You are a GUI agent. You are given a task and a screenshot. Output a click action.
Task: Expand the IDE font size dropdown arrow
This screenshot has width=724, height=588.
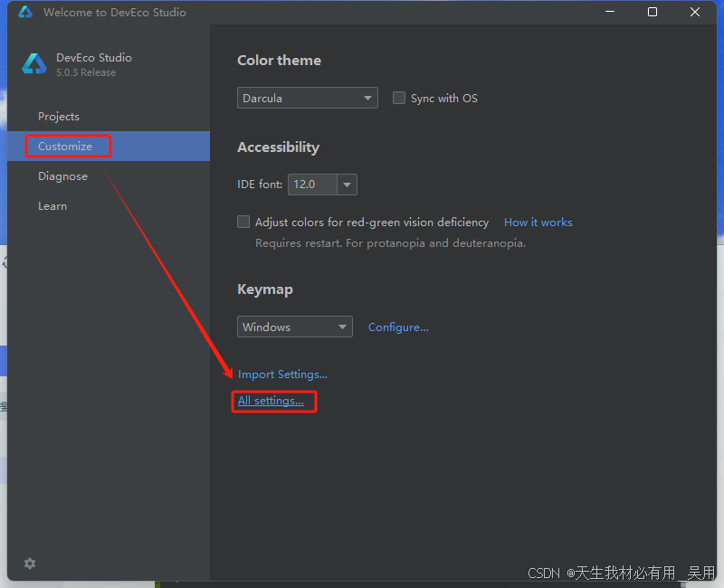click(347, 185)
